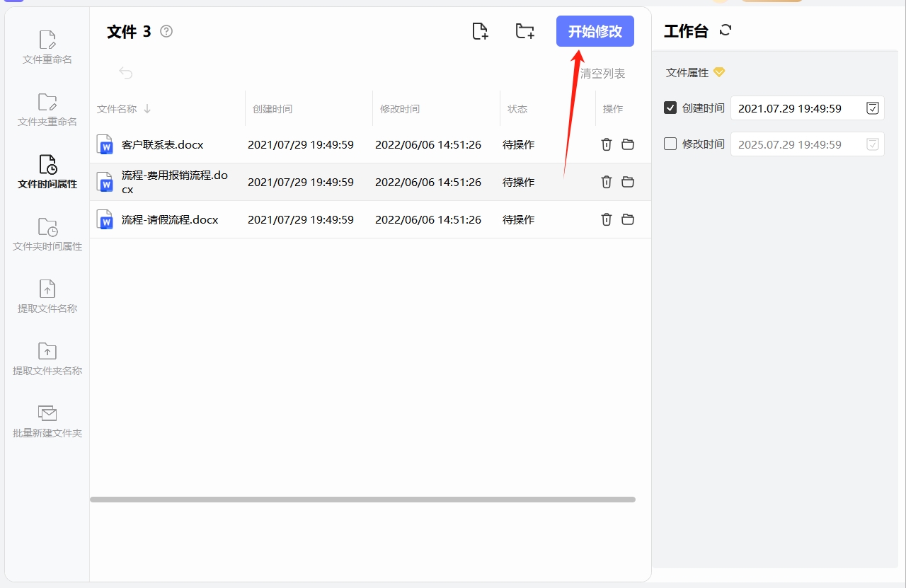Click 清空列表 to clear the list
The height and width of the screenshot is (588, 906).
click(602, 74)
